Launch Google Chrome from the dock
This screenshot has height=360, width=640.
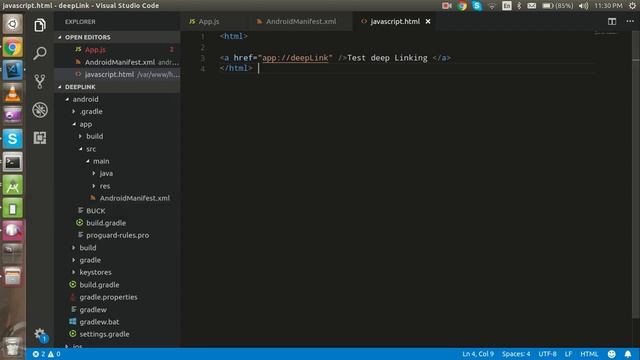click(13, 48)
